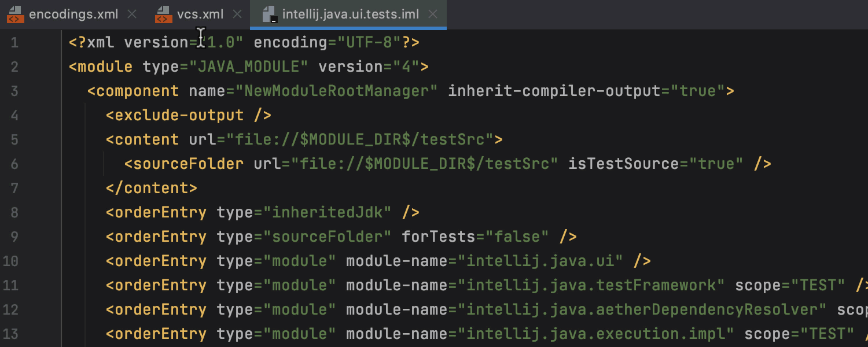The width and height of the screenshot is (868, 347).
Task: Click line number 13 in the gutter
Action: coord(10,334)
